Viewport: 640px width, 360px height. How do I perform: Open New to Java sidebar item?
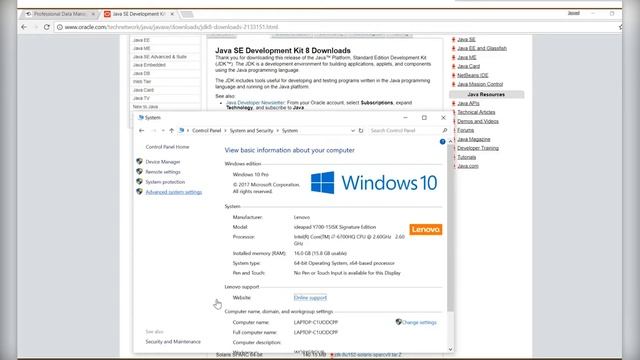tap(145, 107)
